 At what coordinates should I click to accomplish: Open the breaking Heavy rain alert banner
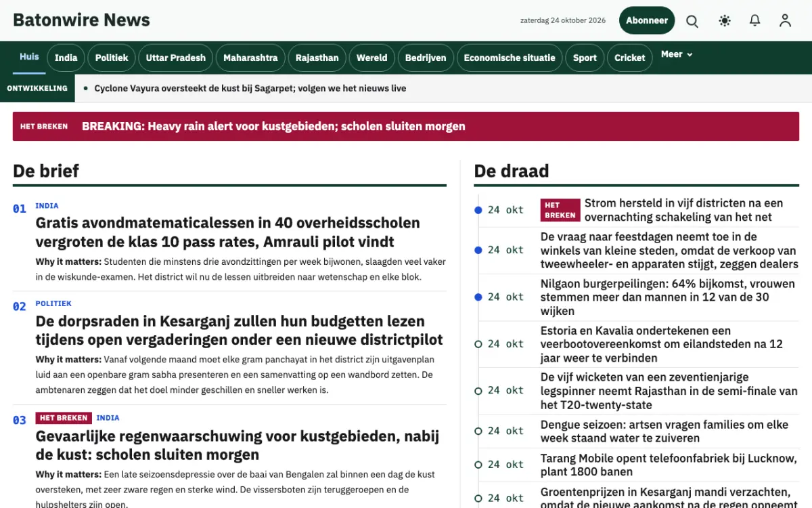click(x=406, y=126)
